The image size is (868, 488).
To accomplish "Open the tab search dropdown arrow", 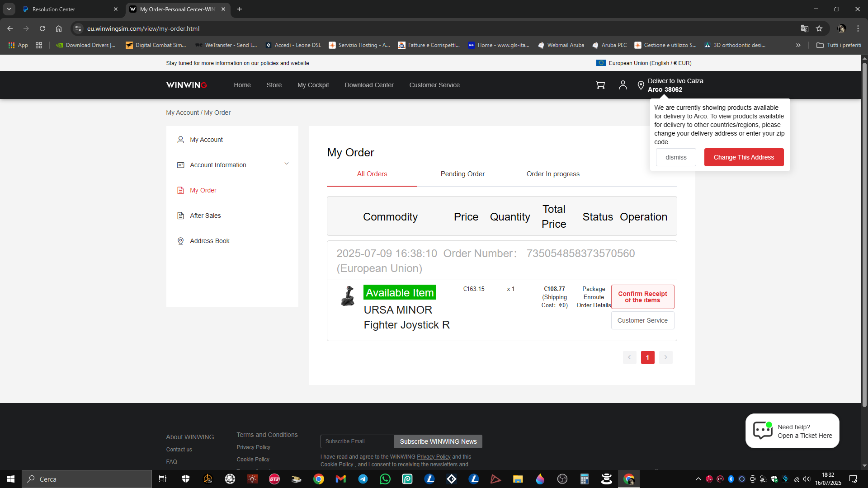I will [x=9, y=9].
